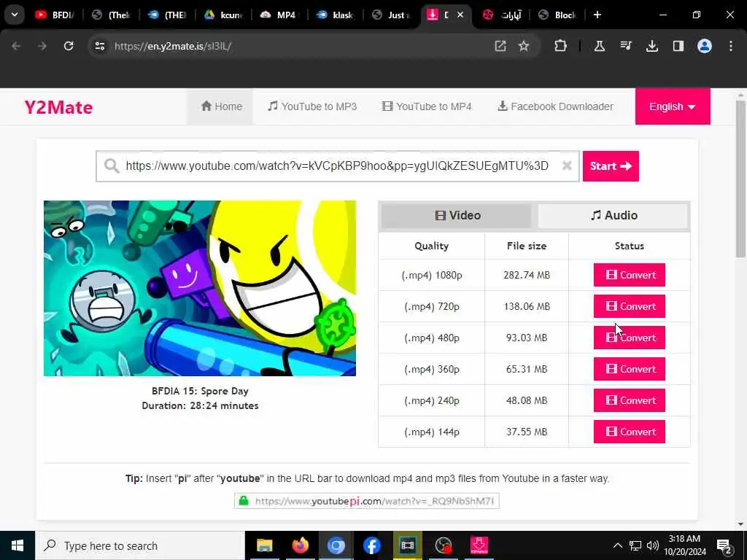Image resolution: width=747 pixels, height=560 pixels.
Task: Go forward with the browser forward arrow
Action: tap(42, 46)
